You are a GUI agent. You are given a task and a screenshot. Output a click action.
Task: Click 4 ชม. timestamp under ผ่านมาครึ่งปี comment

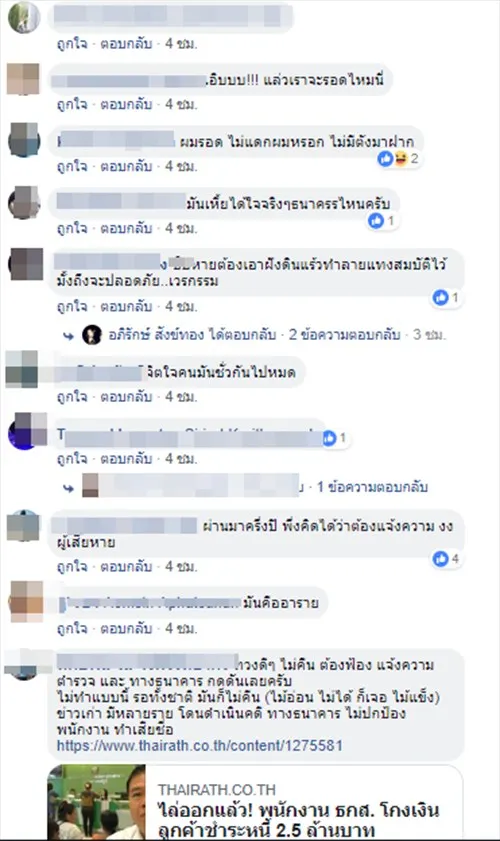(181, 566)
